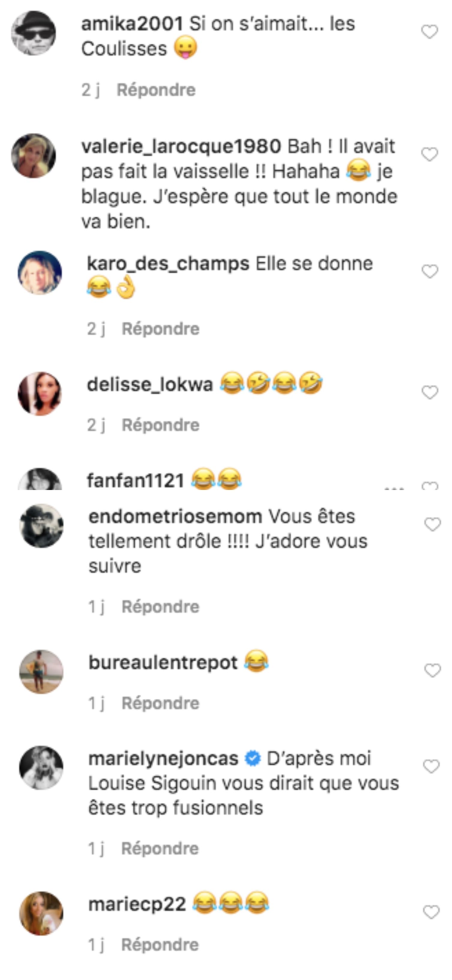Viewport: 452px width, 980px height.
Task: Like marielynejoncas's comment with the heart
Action: [x=432, y=767]
